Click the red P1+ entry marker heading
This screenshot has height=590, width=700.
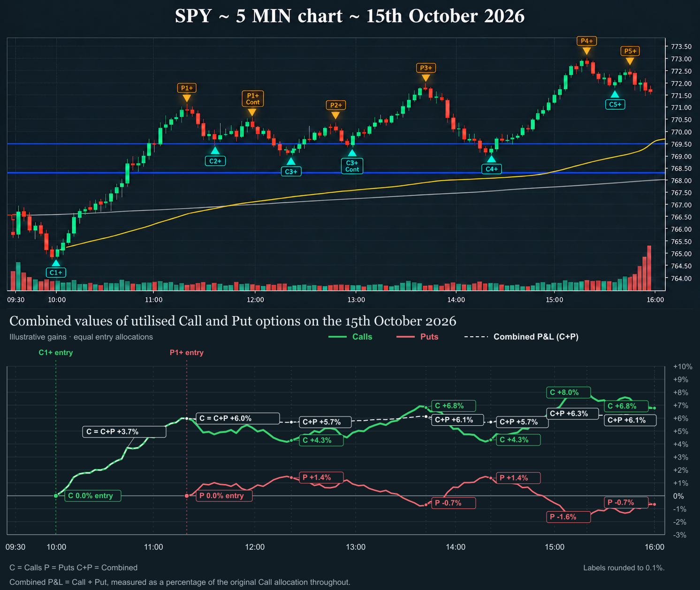pos(187,353)
